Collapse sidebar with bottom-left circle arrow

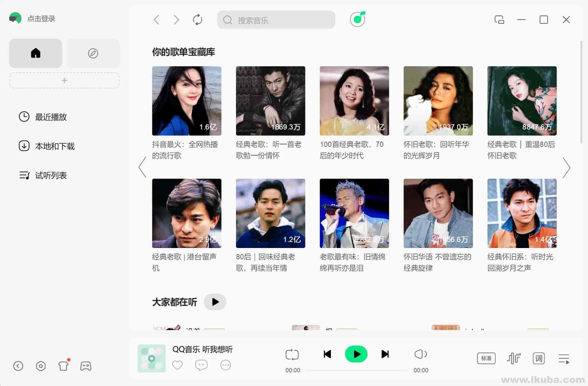18,366
